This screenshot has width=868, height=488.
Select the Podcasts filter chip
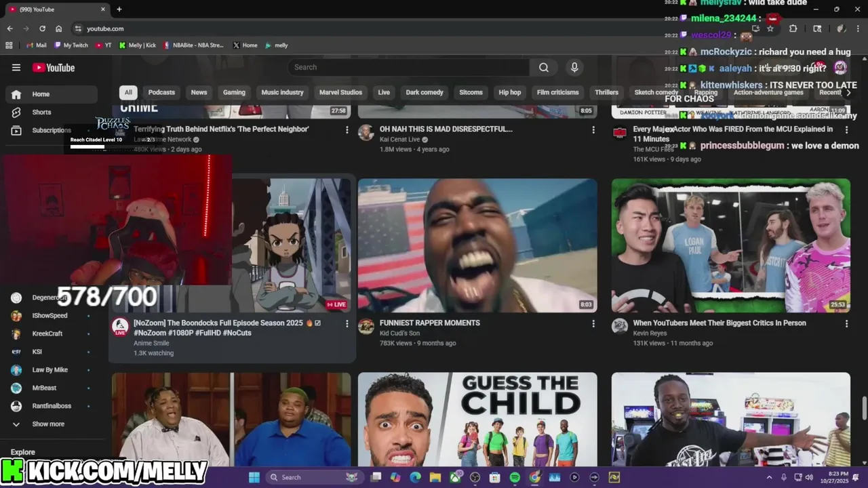(161, 92)
